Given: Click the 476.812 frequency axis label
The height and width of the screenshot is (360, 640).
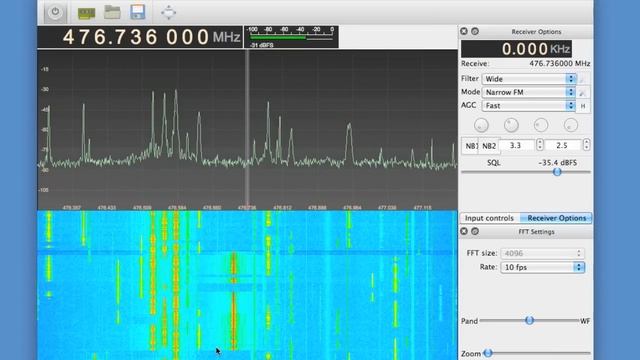Looking at the screenshot, I should [x=282, y=208].
